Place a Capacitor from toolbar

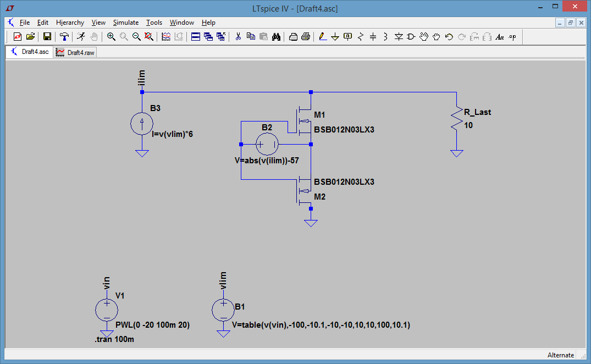point(373,36)
